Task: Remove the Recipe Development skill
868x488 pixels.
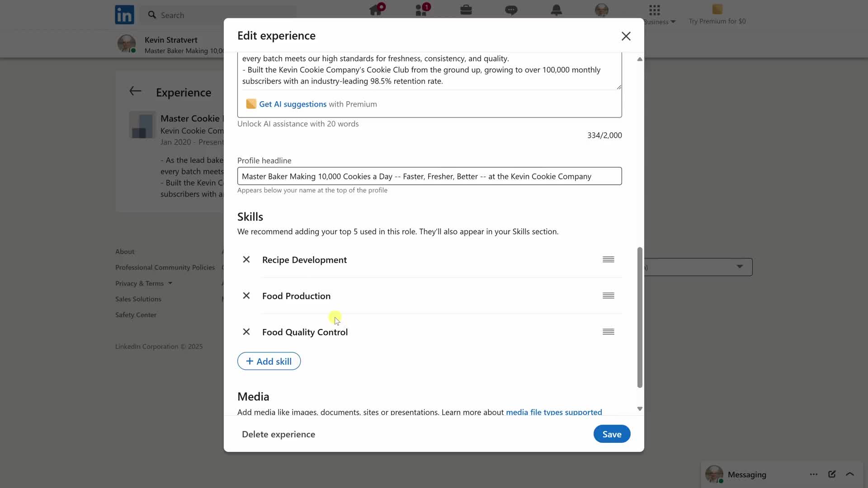Action: click(246, 259)
